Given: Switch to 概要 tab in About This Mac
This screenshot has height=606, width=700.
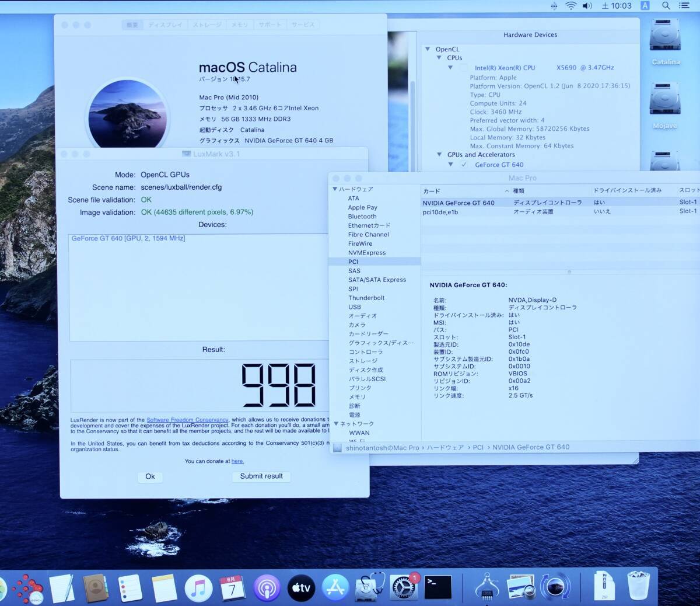Looking at the screenshot, I should click(x=132, y=25).
